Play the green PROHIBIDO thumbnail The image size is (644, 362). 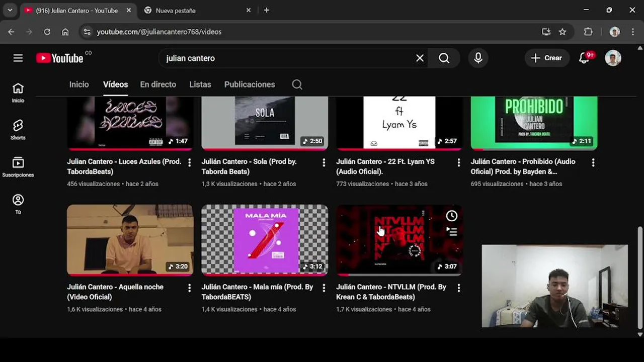coord(534,123)
